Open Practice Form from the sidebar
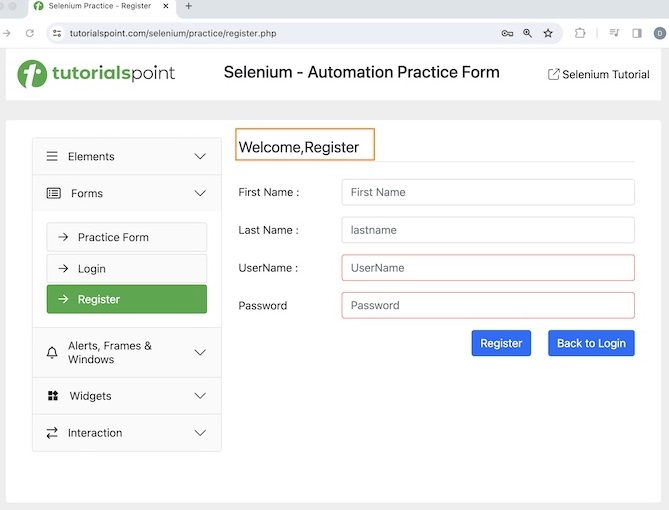 (126, 237)
